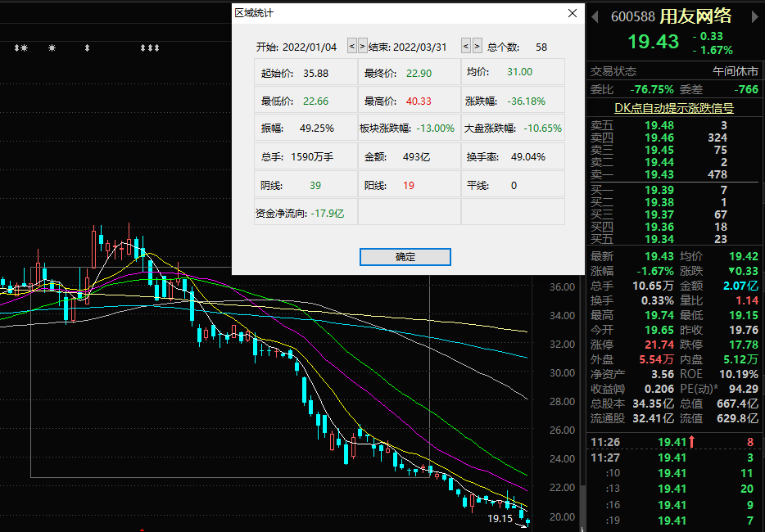This screenshot has width=765, height=532.
Task: Go to next stock using the right triangle
Action: click(x=756, y=16)
